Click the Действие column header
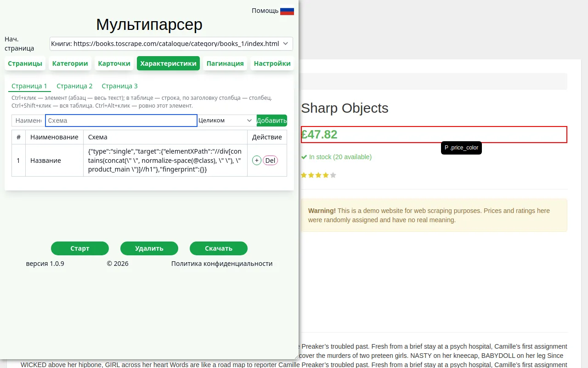Screen dimensions: 588x368 [267, 137]
